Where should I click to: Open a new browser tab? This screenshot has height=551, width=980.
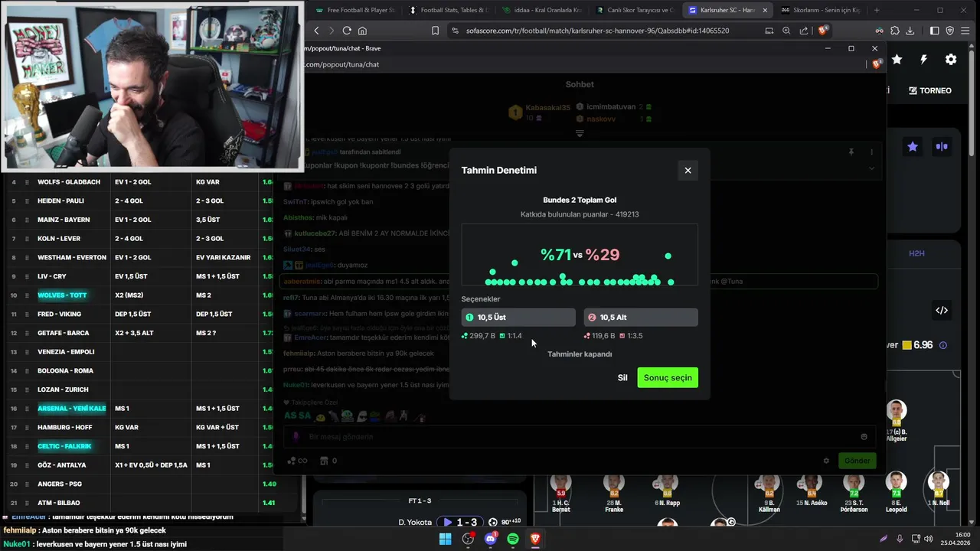[x=877, y=10]
